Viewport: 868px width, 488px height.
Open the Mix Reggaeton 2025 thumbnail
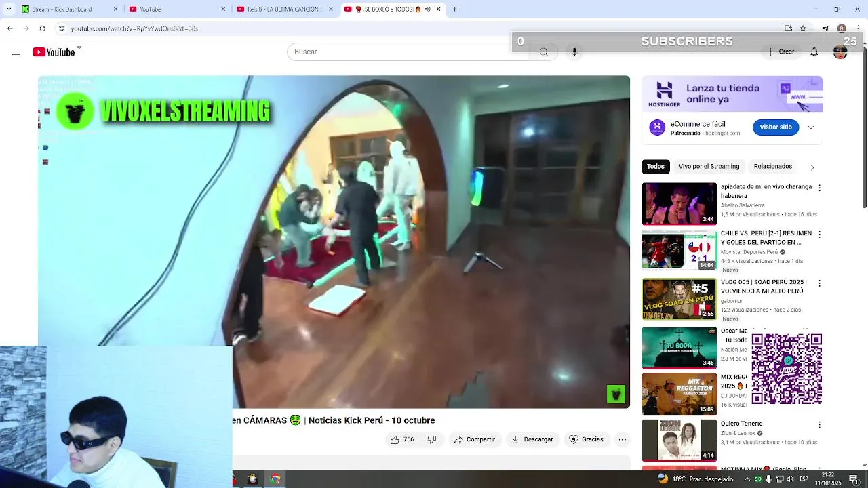click(x=679, y=394)
